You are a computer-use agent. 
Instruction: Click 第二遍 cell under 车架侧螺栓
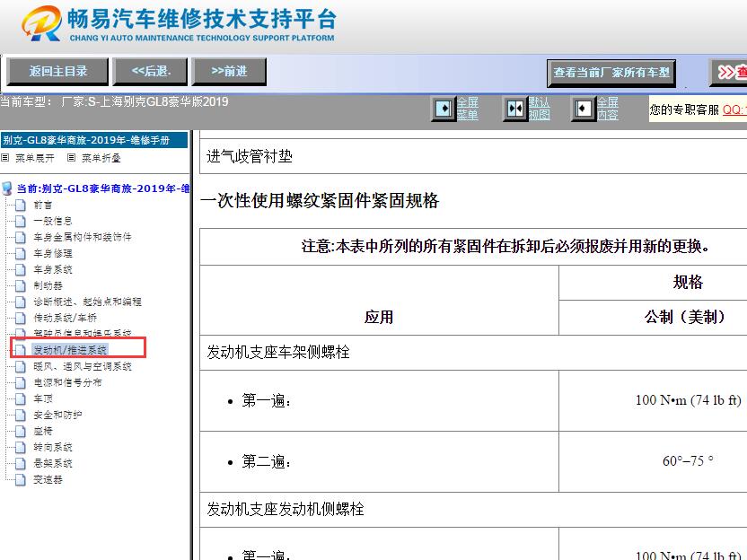379,461
